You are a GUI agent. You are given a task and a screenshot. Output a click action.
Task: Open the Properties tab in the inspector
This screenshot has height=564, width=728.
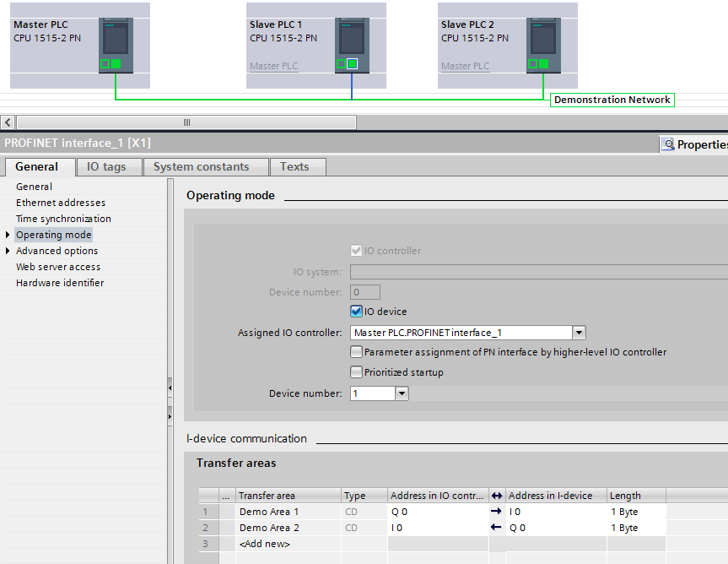(693, 144)
